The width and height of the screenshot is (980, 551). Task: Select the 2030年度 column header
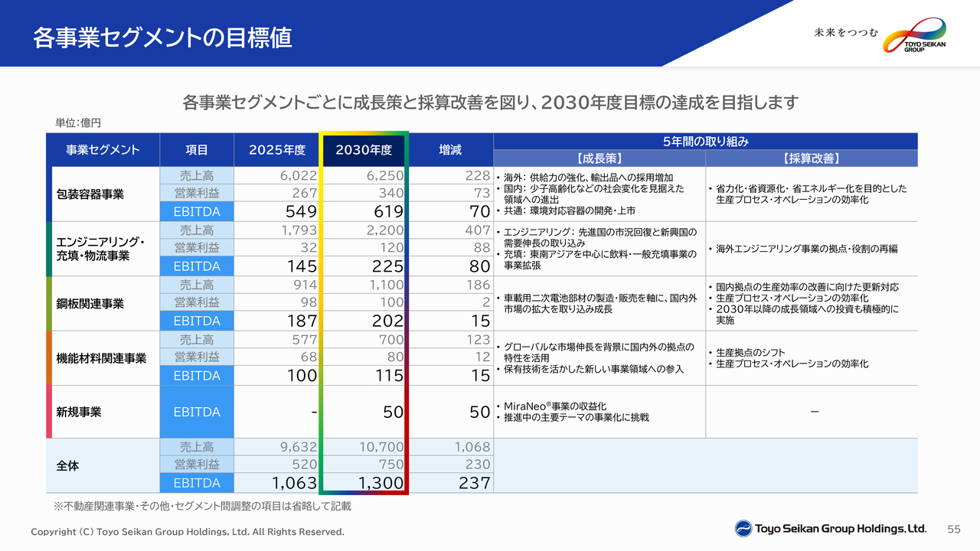pos(364,150)
